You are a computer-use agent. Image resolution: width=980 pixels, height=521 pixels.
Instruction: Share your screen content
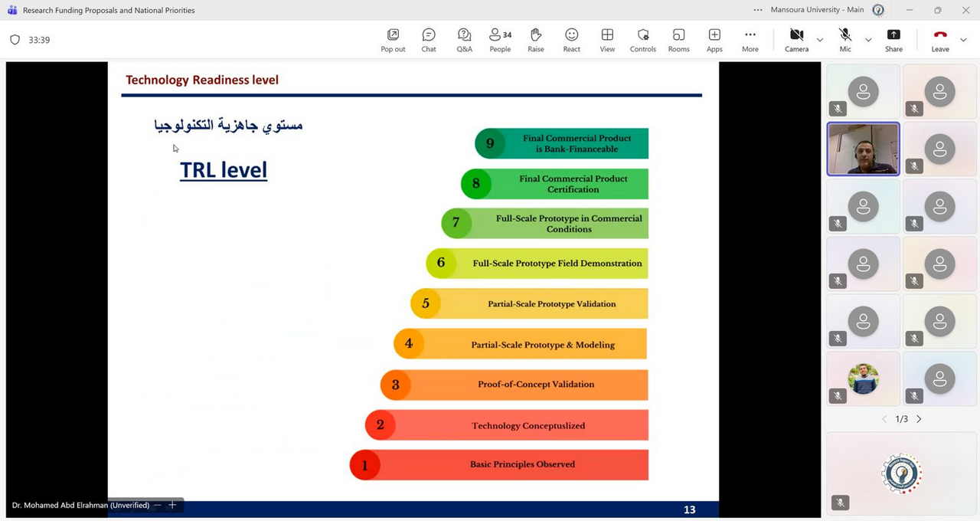(893, 40)
